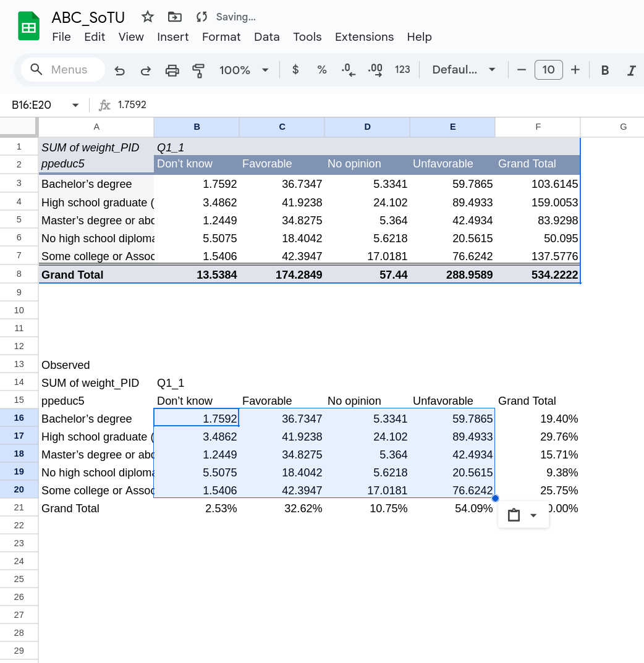Click the redo arrow icon

pyautogui.click(x=146, y=70)
